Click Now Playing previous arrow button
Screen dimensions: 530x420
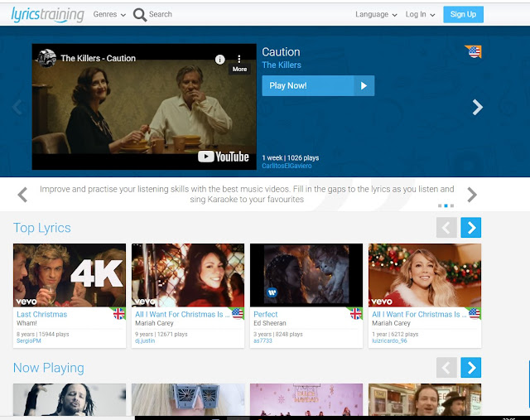tap(446, 368)
